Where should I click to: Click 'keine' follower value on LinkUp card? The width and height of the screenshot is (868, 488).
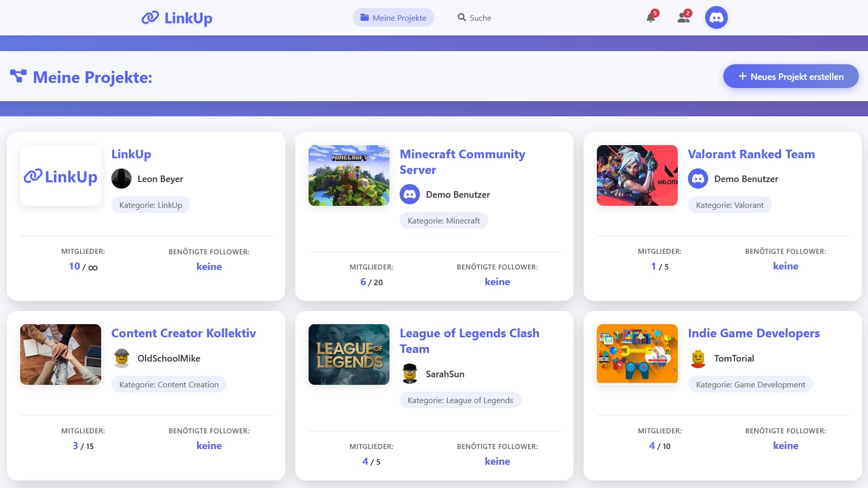[209, 267]
